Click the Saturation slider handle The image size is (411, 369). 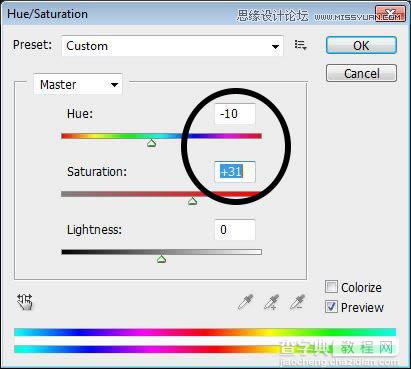tap(192, 201)
